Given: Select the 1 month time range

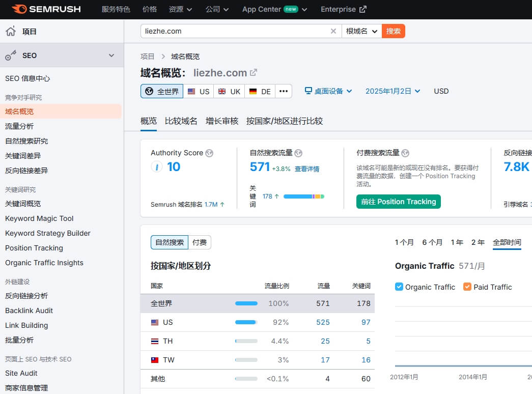Looking at the screenshot, I should coord(404,242).
